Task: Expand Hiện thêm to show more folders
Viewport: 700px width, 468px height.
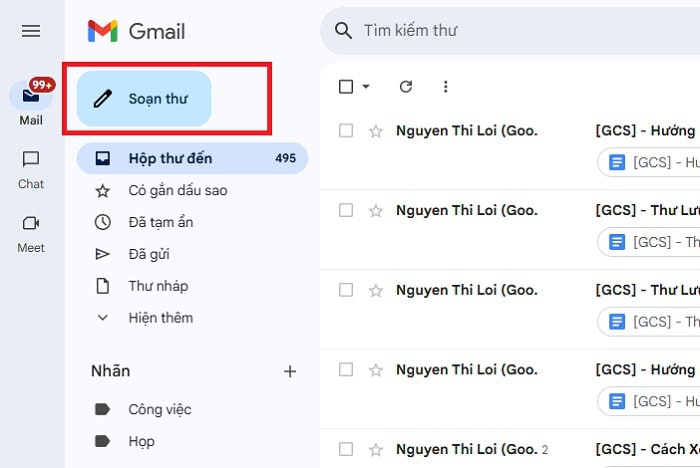Action: point(160,318)
